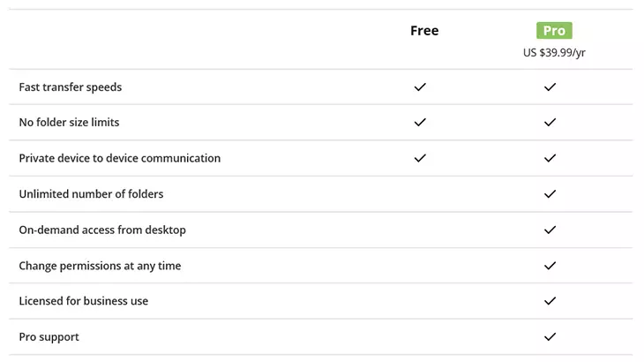This screenshot has width=644, height=362.
Task: Click Pro checkmark for Pro support
Action: (550, 337)
